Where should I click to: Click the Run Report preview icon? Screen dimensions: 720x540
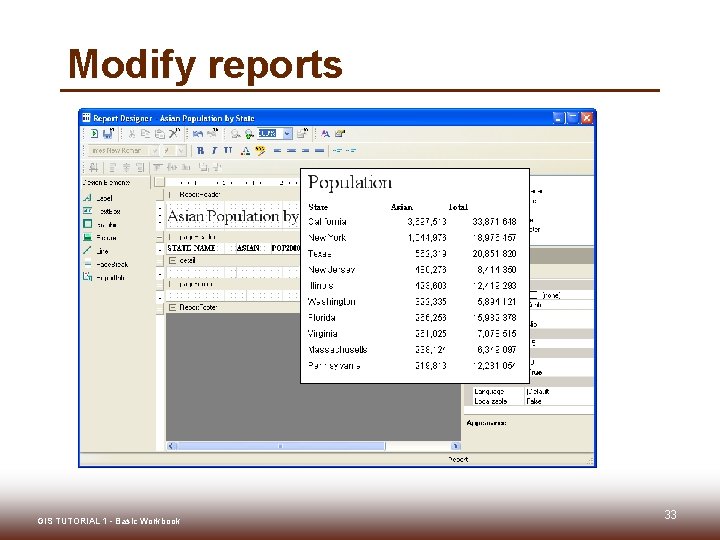tap(94, 134)
